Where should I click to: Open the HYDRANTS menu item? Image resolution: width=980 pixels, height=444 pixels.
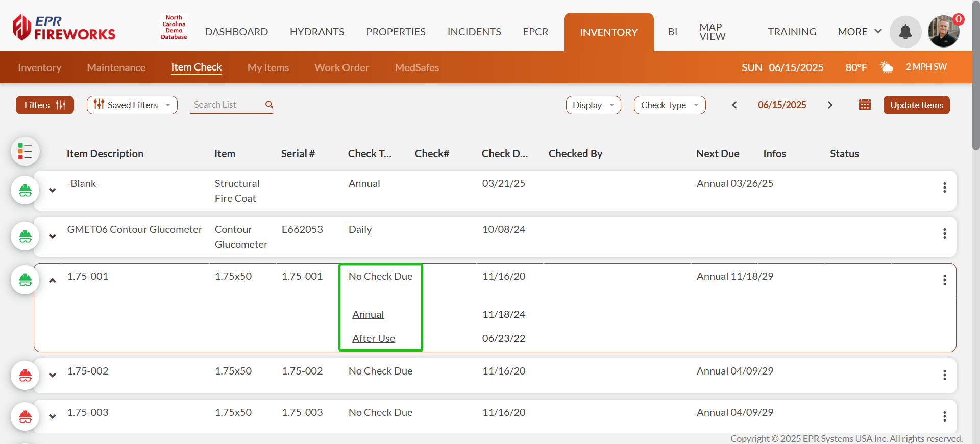point(317,32)
